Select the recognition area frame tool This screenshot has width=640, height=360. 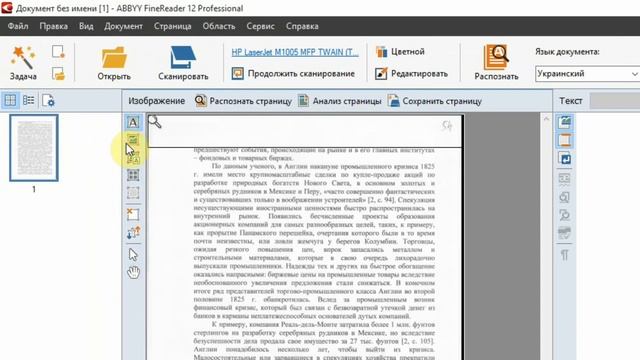[x=133, y=193]
